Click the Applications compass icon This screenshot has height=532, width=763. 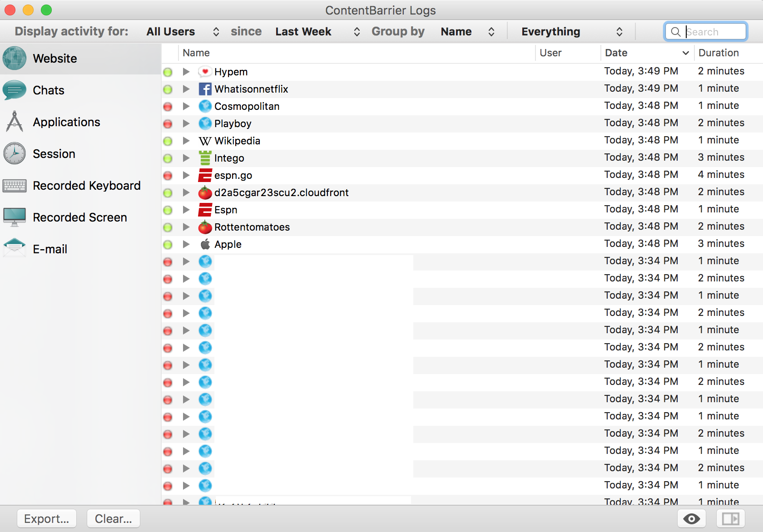[15, 122]
